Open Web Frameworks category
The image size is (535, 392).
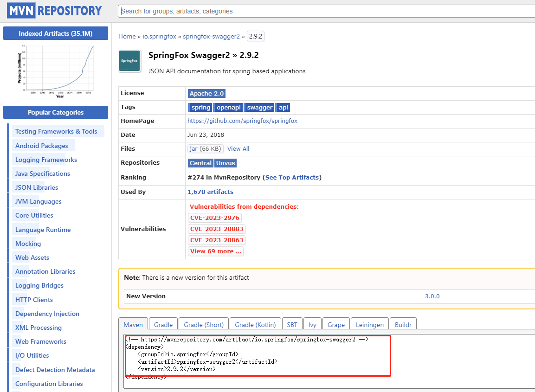pos(41,341)
